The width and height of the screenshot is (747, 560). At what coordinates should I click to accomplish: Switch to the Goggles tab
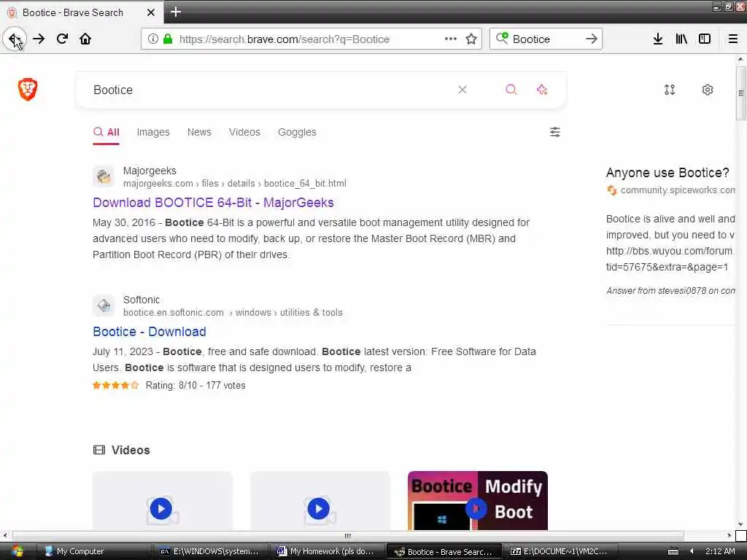click(x=297, y=133)
